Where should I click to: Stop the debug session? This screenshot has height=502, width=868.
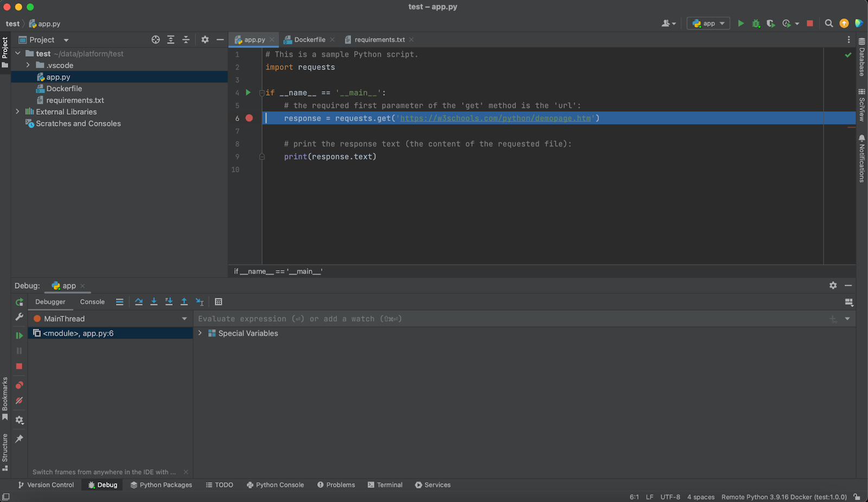click(x=19, y=366)
